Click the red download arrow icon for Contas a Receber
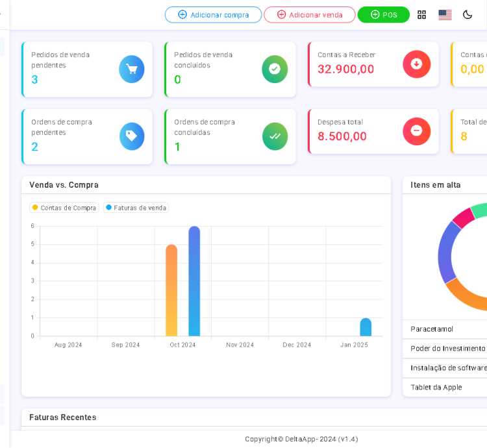487x448 pixels. pyautogui.click(x=416, y=64)
